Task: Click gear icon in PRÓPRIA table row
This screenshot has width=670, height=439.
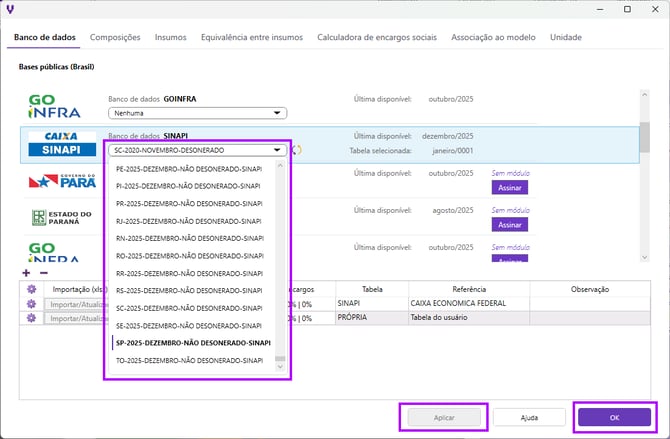Action: pos(31,318)
